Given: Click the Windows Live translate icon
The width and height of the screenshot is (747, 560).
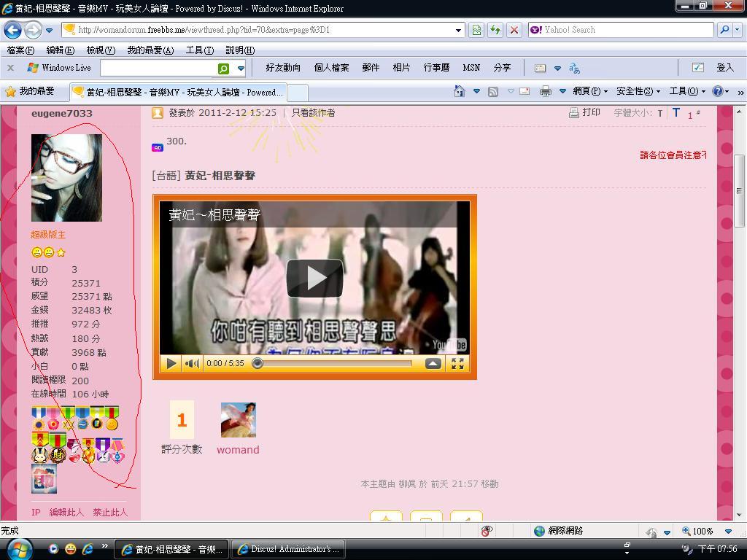Looking at the screenshot, I should click(x=575, y=69).
